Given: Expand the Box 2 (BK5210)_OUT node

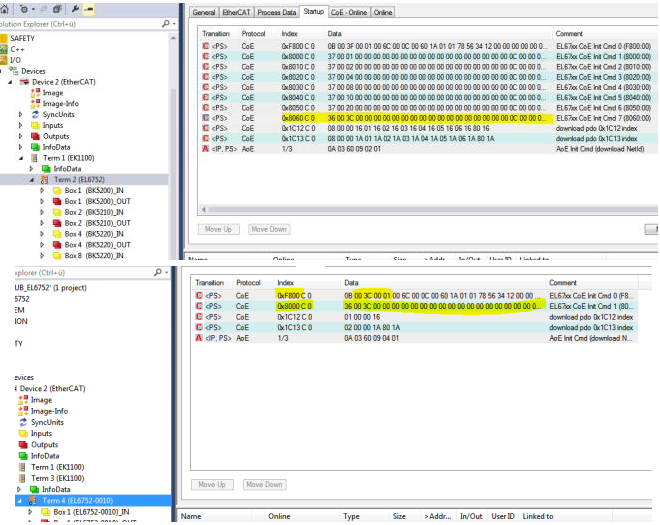Looking at the screenshot, I should pos(42,223).
